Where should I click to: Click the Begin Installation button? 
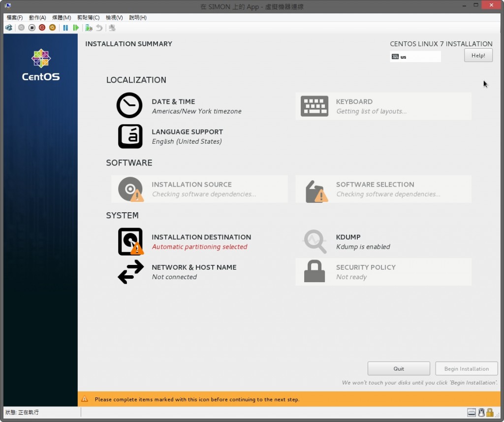[467, 369]
